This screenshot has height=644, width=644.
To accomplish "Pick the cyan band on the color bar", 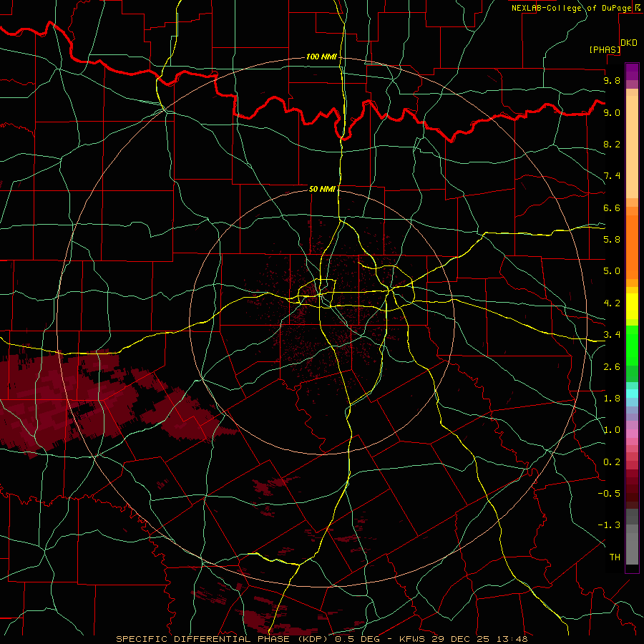I will point(632,394).
